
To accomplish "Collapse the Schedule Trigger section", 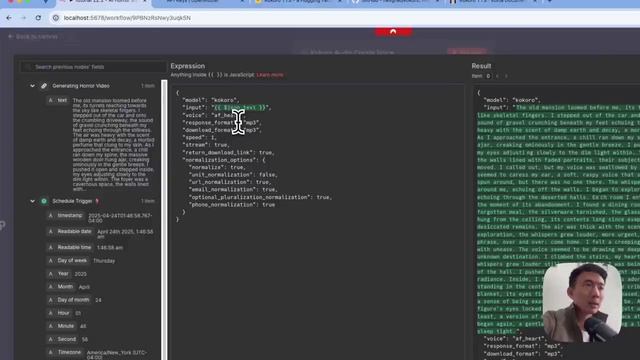I will (32, 201).
